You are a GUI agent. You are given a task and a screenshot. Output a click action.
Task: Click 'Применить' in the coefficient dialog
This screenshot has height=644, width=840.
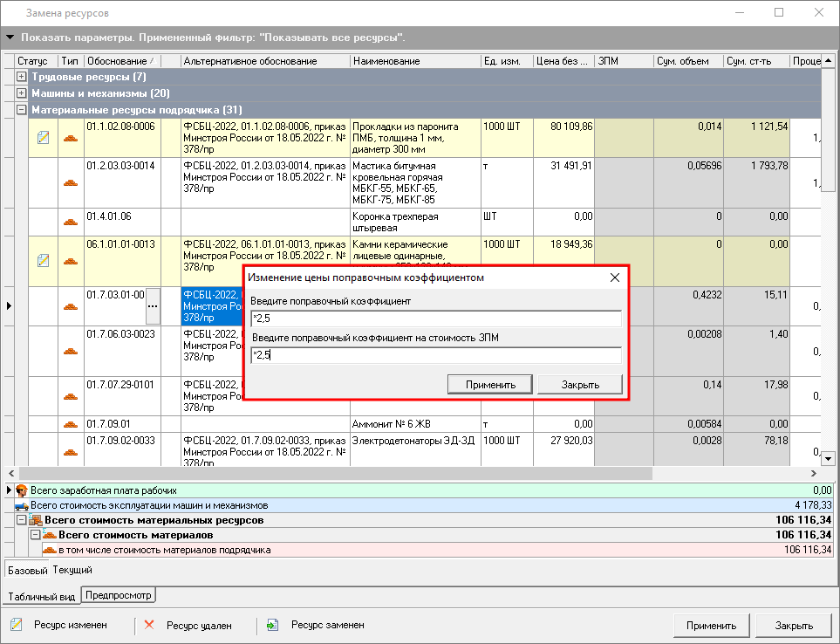(490, 385)
